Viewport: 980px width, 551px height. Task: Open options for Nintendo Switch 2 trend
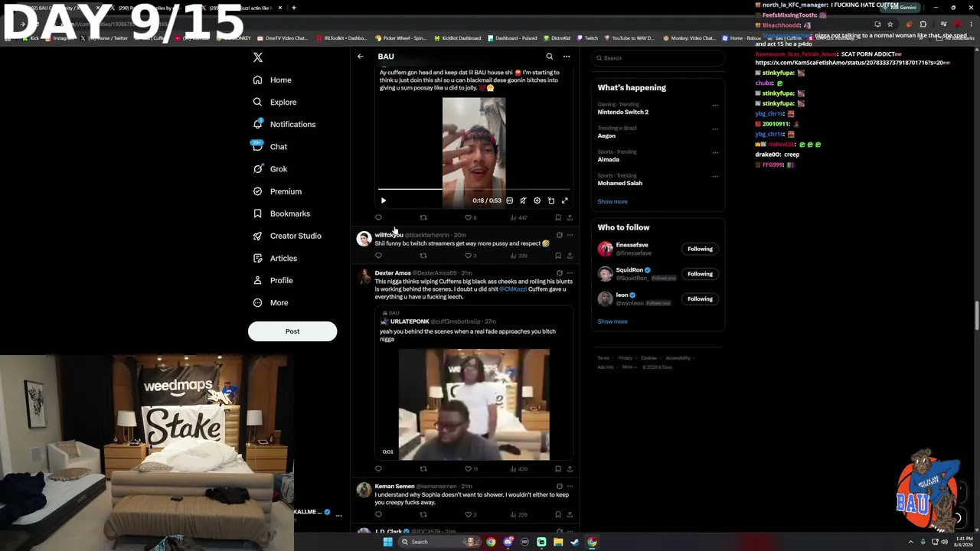pyautogui.click(x=715, y=106)
